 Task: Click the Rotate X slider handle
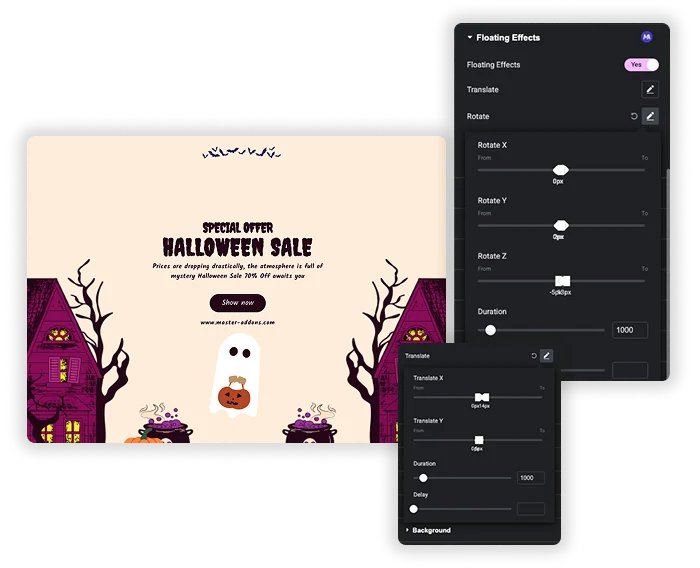pyautogui.click(x=560, y=170)
